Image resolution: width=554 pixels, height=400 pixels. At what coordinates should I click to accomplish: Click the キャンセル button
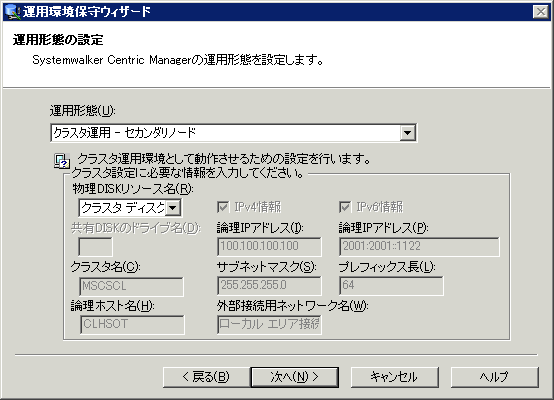pyautogui.click(x=395, y=377)
